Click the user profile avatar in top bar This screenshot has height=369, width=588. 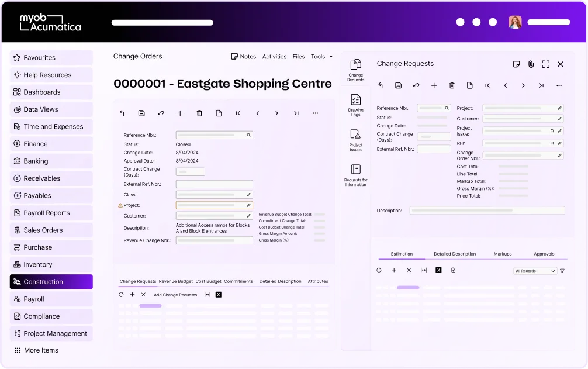515,22
